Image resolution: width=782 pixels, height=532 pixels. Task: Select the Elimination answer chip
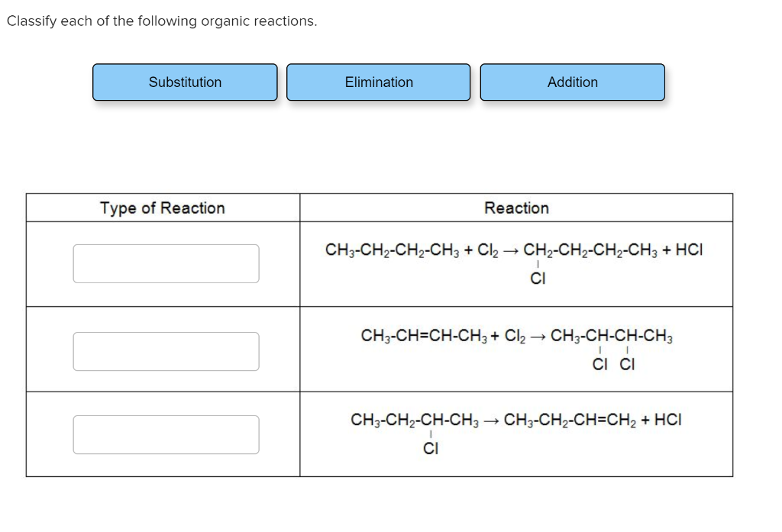coord(378,82)
